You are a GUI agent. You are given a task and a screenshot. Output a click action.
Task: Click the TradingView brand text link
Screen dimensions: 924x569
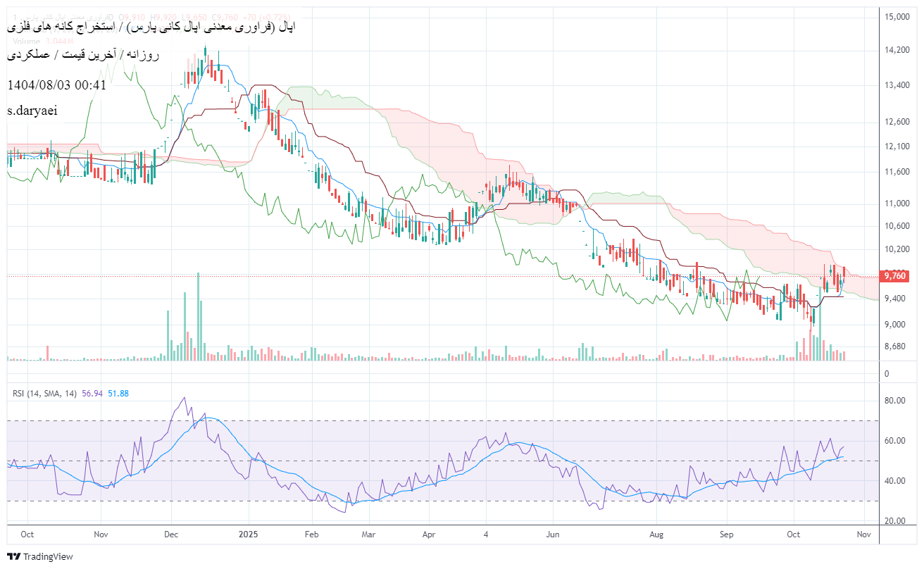tap(48, 556)
